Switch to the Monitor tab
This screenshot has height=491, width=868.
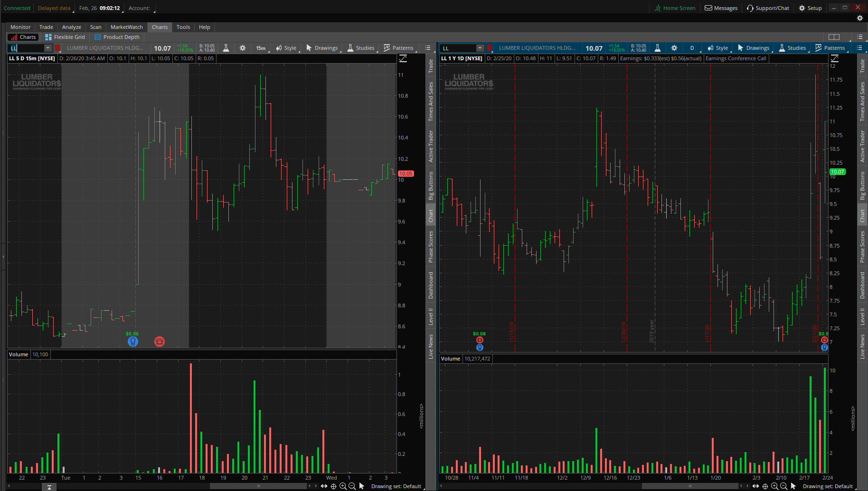tap(20, 27)
